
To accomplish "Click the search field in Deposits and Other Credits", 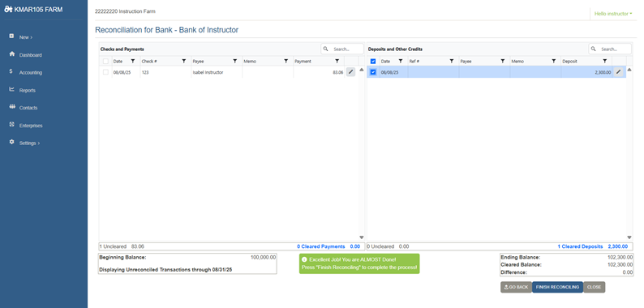I will 610,49.
